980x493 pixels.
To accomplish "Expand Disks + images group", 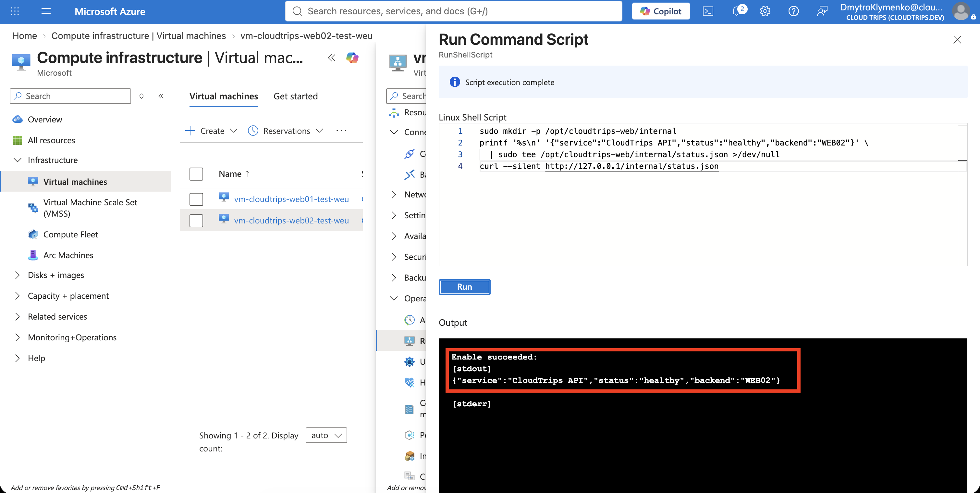I will point(18,275).
